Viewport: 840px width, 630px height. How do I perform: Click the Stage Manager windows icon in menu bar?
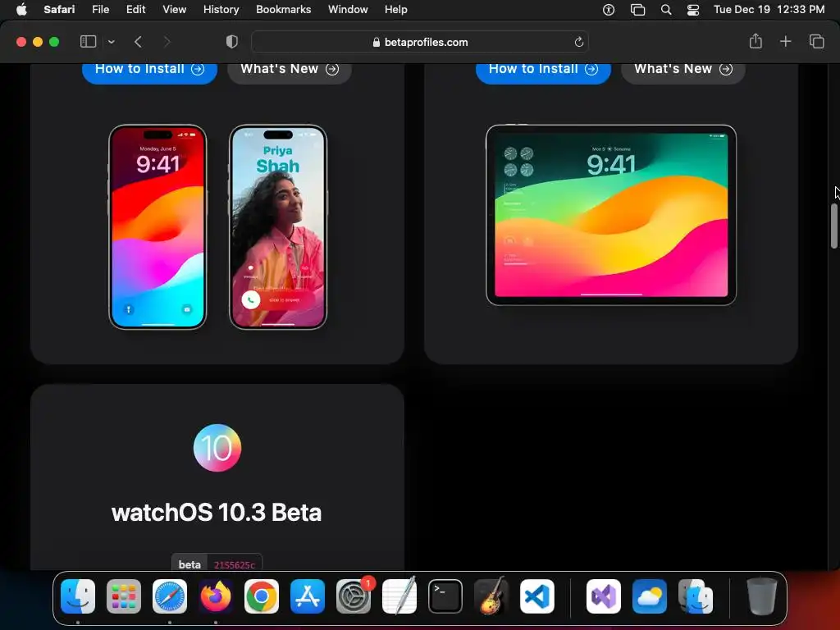click(637, 10)
